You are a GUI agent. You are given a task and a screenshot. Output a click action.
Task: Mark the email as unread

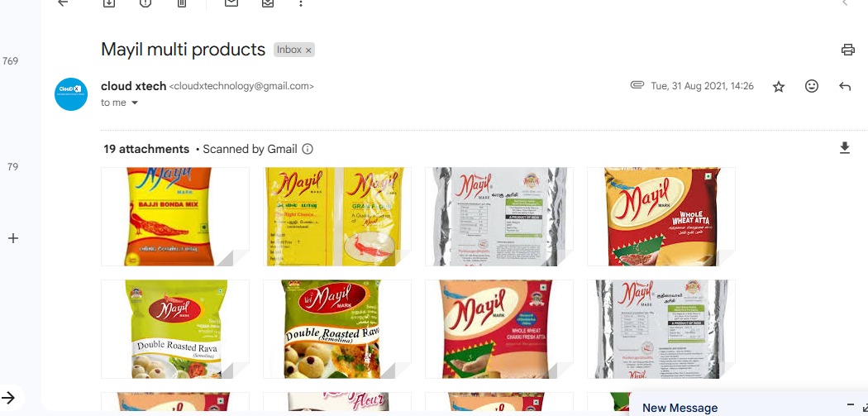pyautogui.click(x=231, y=2)
